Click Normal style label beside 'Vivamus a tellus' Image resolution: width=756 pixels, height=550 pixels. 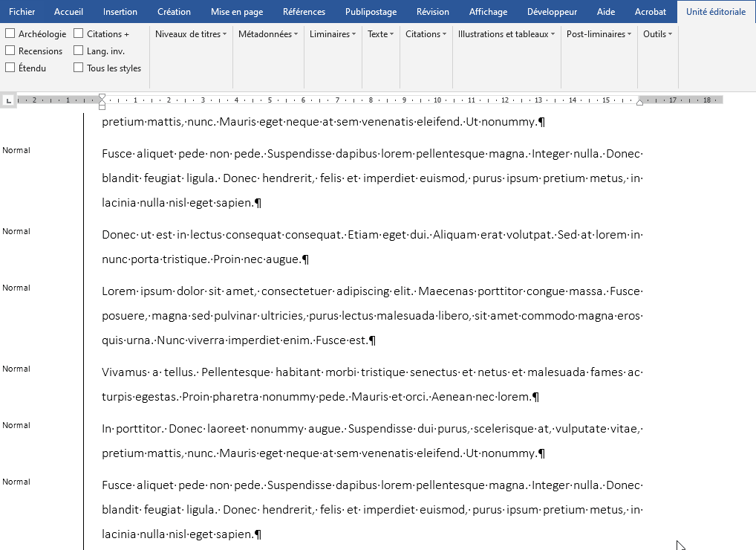coord(16,369)
